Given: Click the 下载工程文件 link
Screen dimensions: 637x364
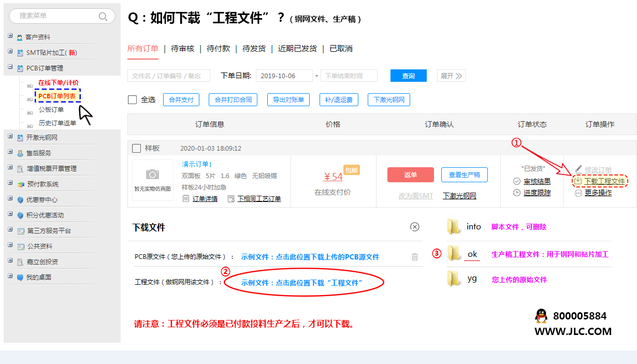Looking at the screenshot, I should pyautogui.click(x=604, y=181).
